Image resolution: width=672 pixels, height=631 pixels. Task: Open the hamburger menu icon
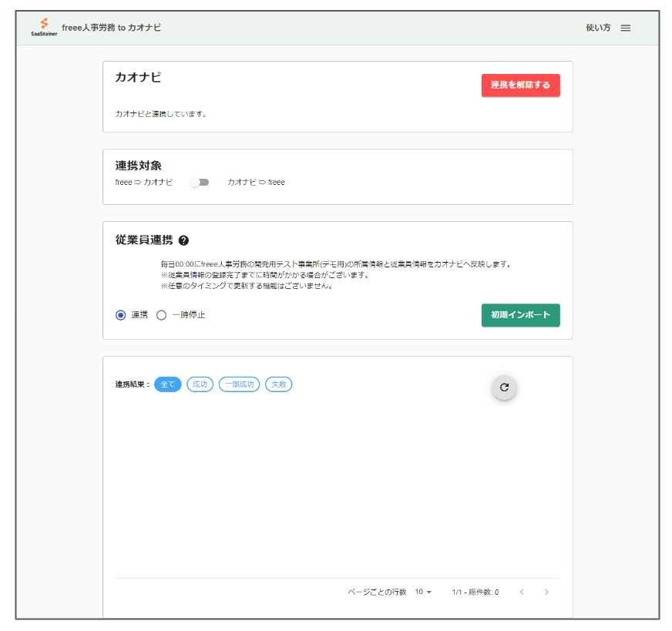pos(625,28)
